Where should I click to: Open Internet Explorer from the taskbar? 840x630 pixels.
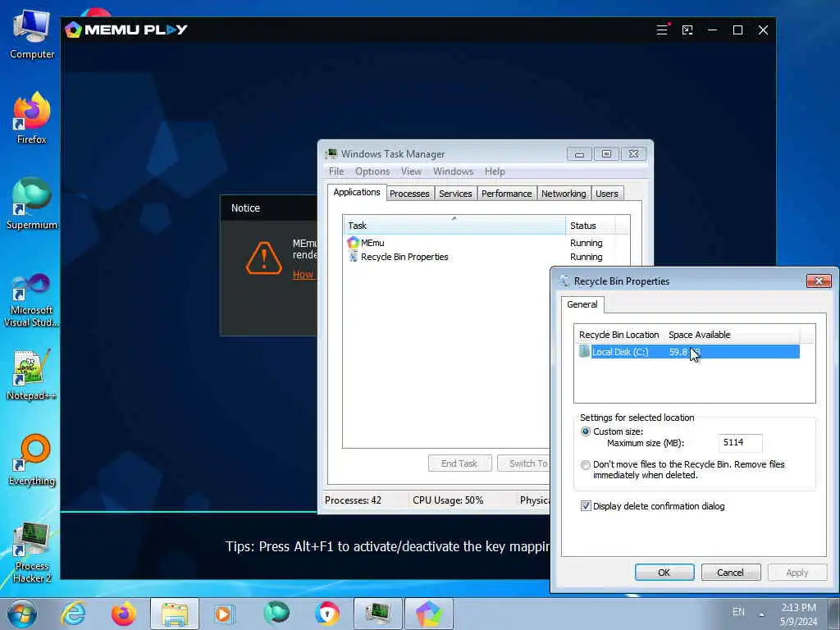point(73,614)
